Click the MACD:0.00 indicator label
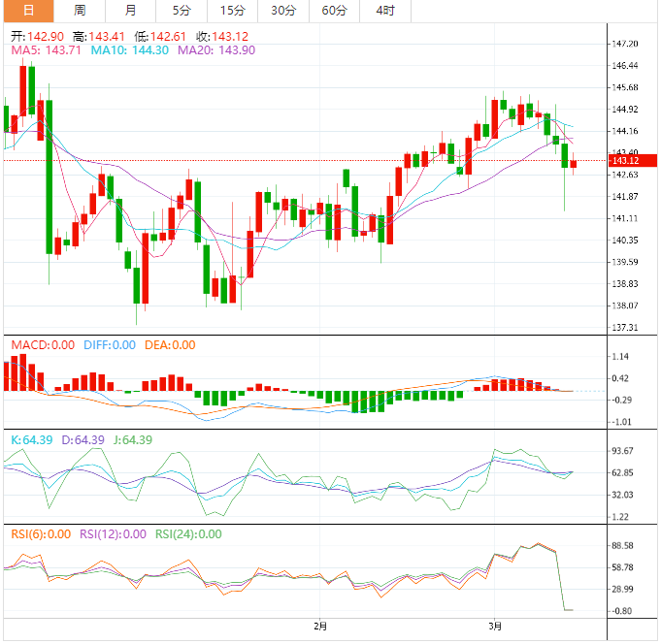This screenshot has width=661, height=644. (43, 345)
